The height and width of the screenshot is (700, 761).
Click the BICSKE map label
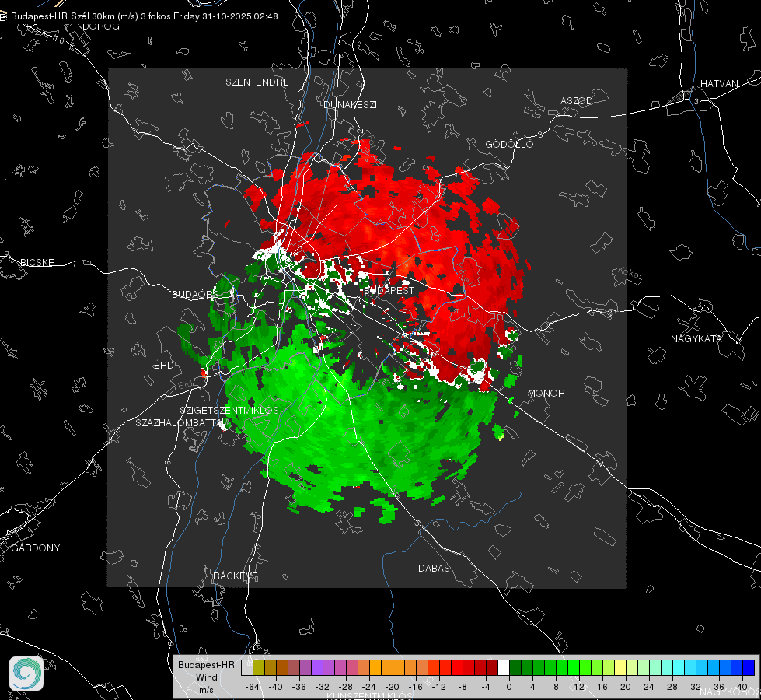pyautogui.click(x=37, y=262)
